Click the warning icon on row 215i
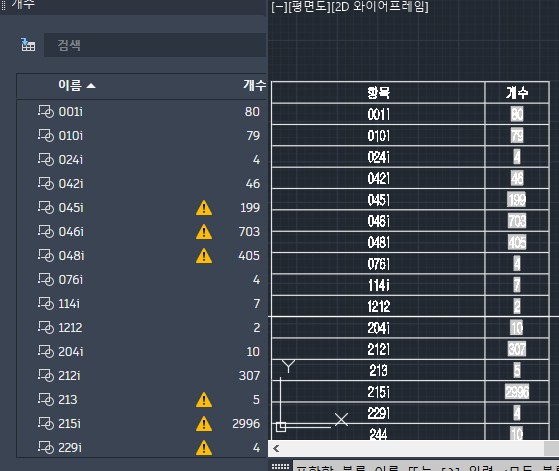The height and width of the screenshot is (471, 559). [204, 424]
